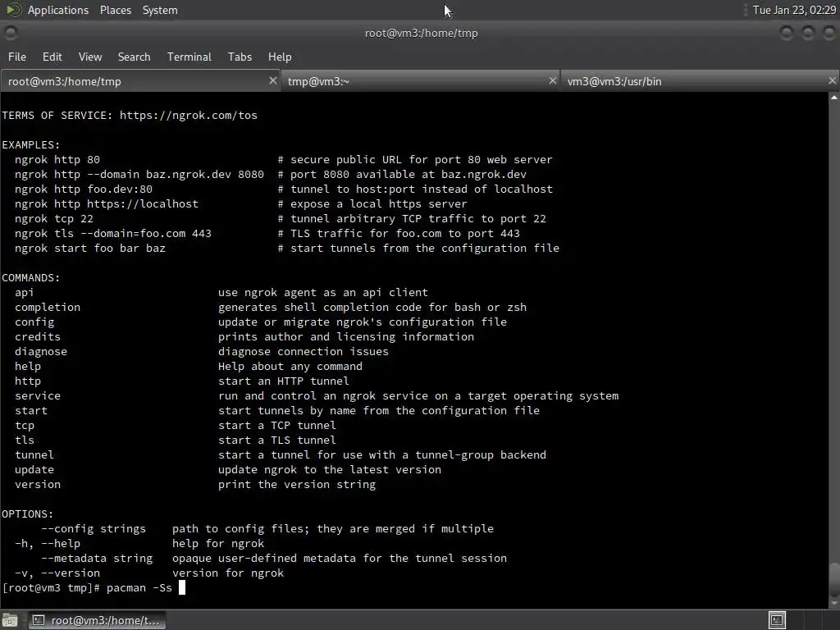Viewport: 840px width, 630px height.
Task: Click the 'https://localhost' example text
Action: tap(143, 203)
